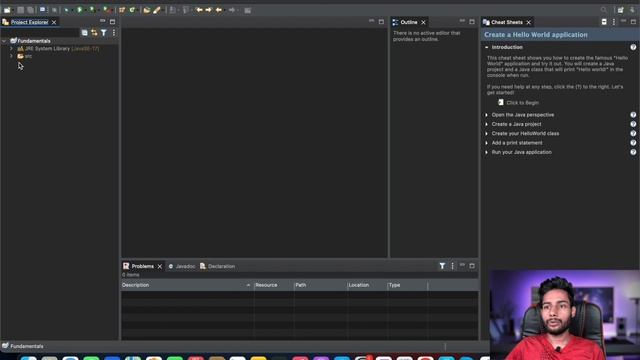Click the New Java Package icon

pos(122,10)
